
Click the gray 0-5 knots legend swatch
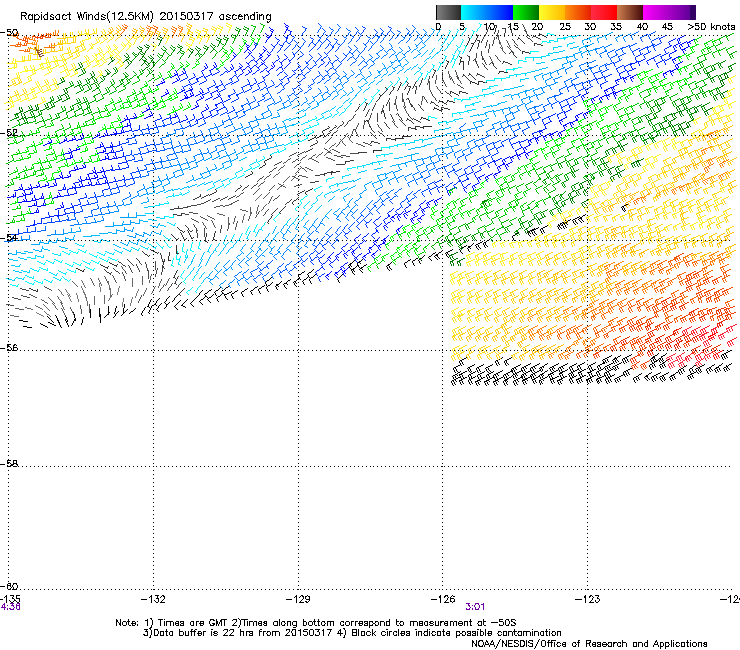point(448,12)
